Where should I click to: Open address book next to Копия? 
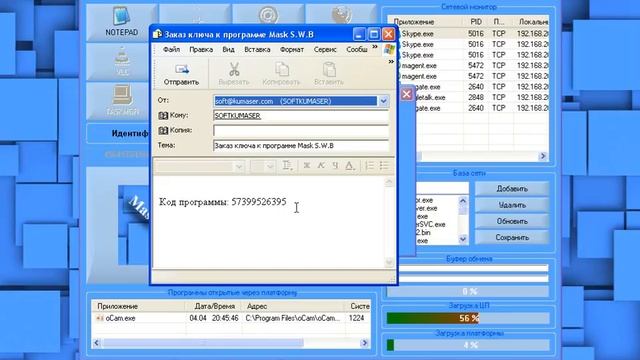coord(163,130)
